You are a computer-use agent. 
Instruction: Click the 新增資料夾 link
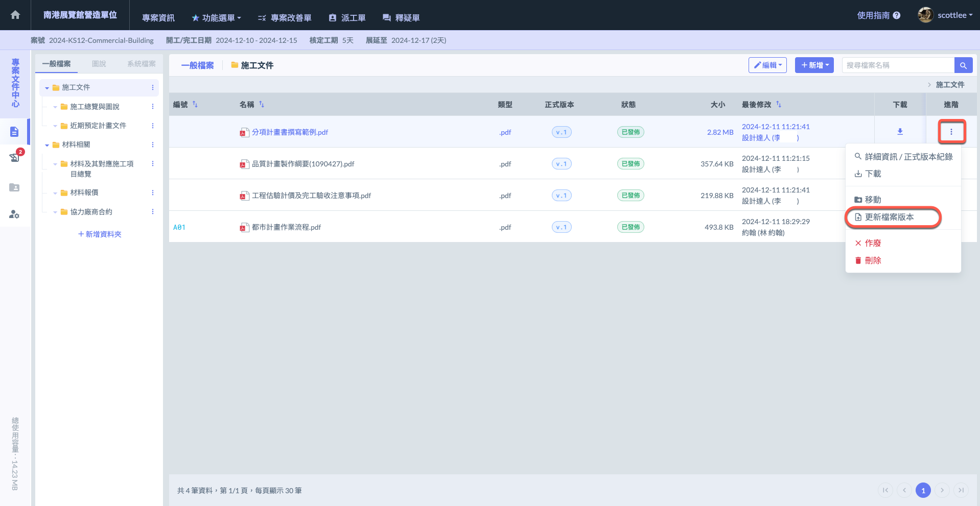100,234
